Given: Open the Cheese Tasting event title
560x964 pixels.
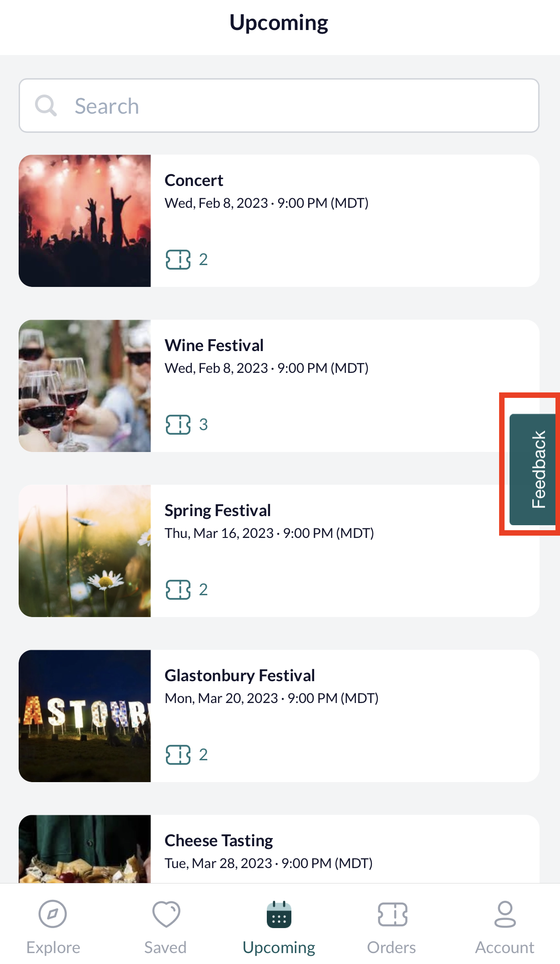Looking at the screenshot, I should click(x=219, y=841).
